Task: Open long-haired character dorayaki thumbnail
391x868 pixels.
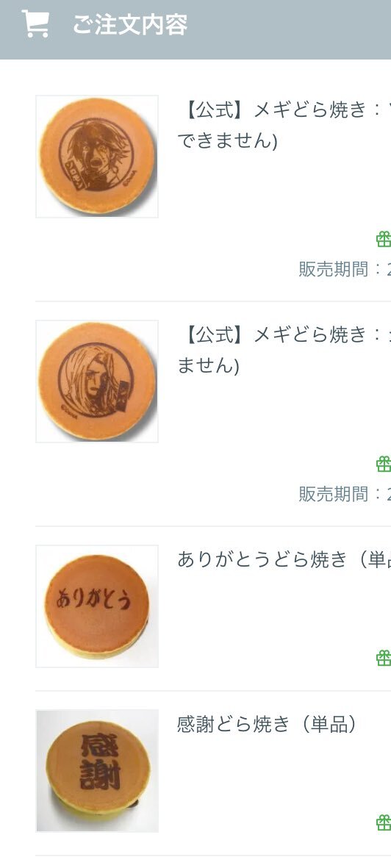Action: (x=97, y=381)
